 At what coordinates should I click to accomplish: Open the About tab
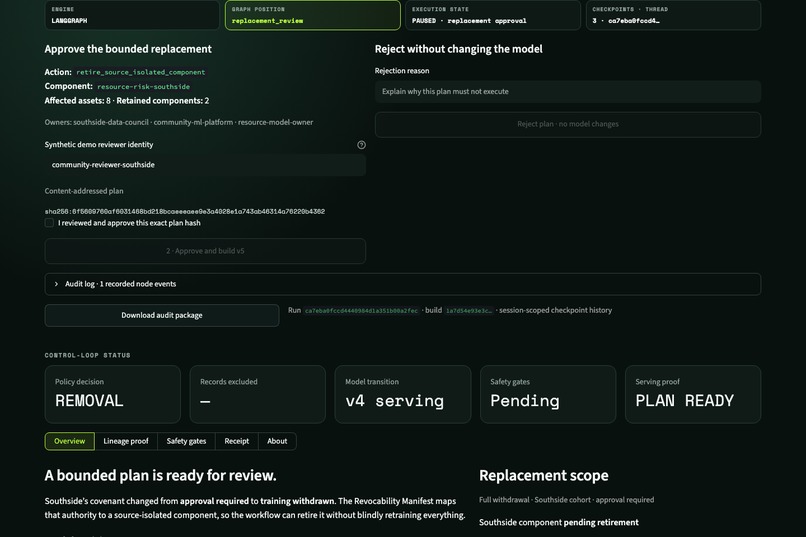[x=277, y=441]
